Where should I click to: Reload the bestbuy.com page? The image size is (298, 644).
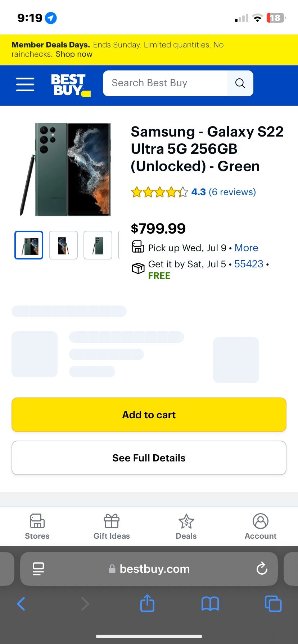click(262, 569)
